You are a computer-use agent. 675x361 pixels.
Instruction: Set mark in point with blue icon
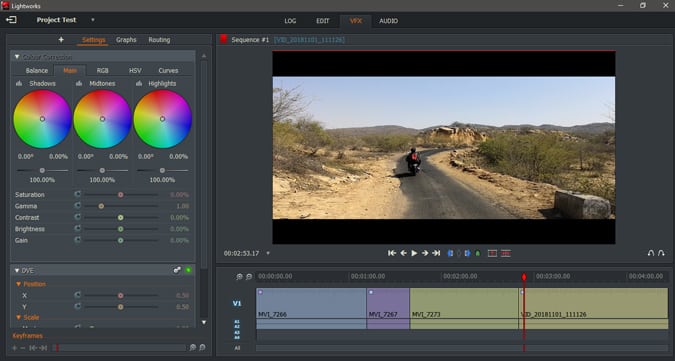point(450,253)
